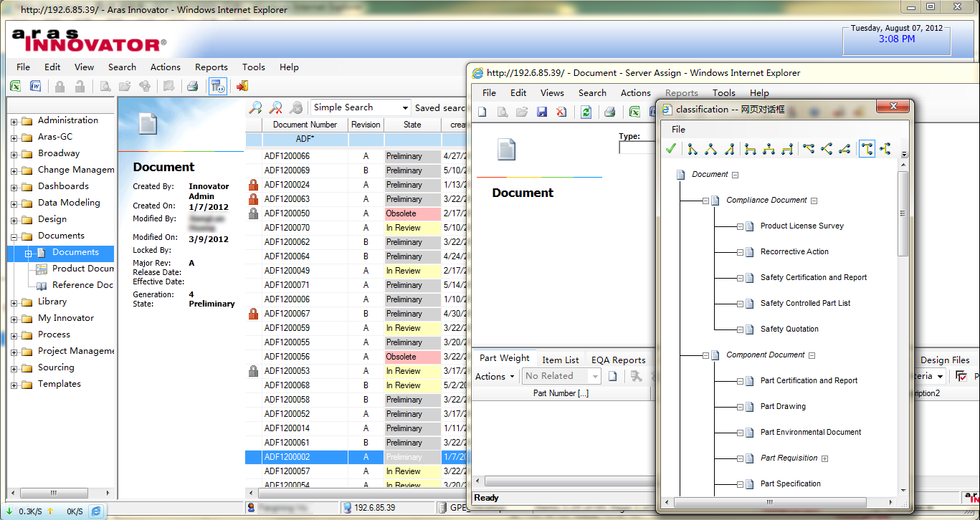Open Actions dropdown in Part Weight tab

coord(495,376)
